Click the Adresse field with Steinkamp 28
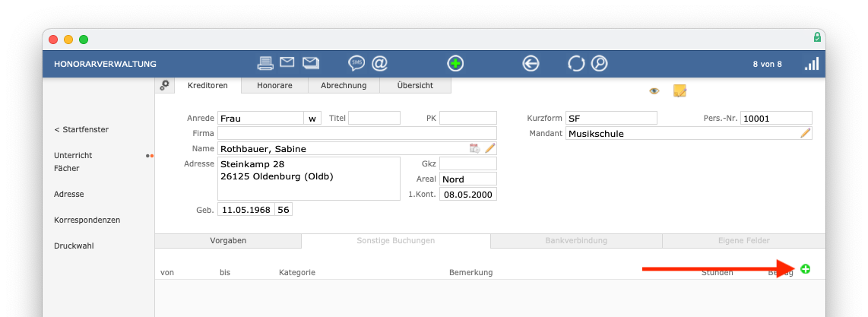Viewport: 868px width, 317px height. click(x=309, y=178)
